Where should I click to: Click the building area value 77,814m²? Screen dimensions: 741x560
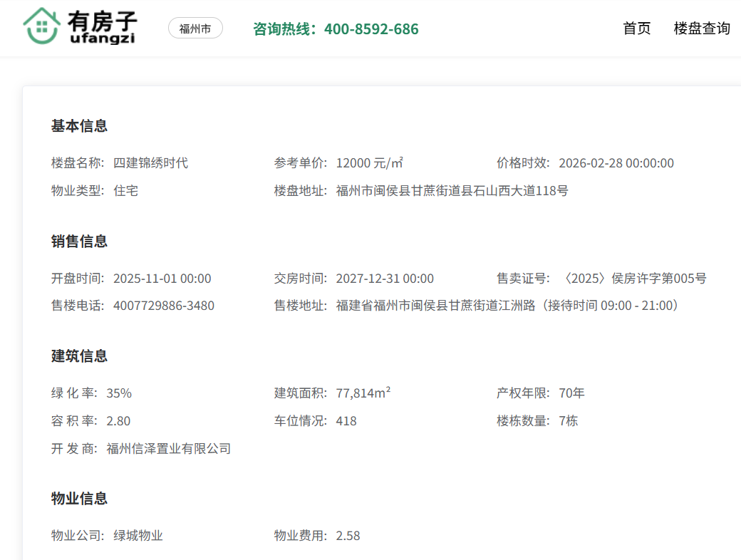(x=363, y=393)
